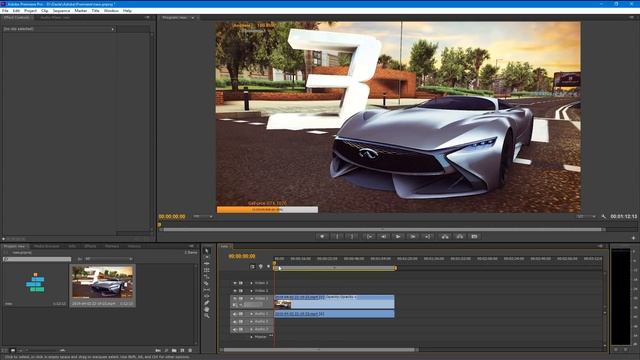This screenshot has width=640, height=360.
Task: Open the playback resolution dropdown
Action: pos(586,216)
